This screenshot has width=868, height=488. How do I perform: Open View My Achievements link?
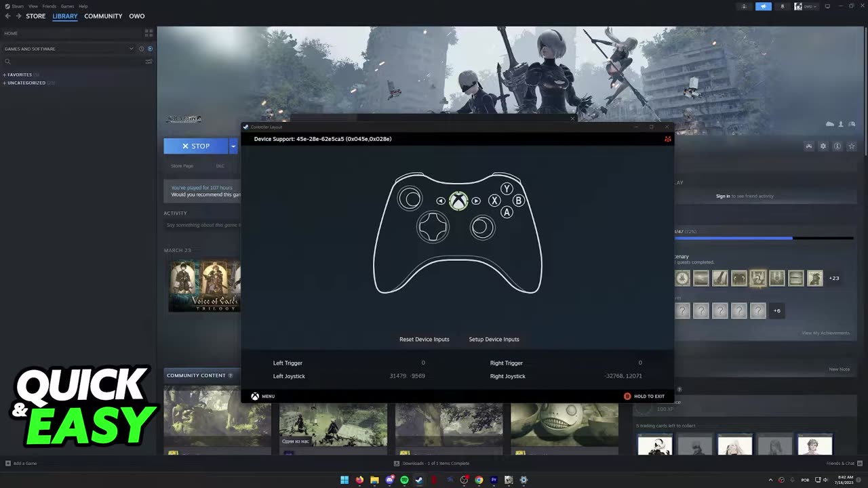tap(825, 333)
